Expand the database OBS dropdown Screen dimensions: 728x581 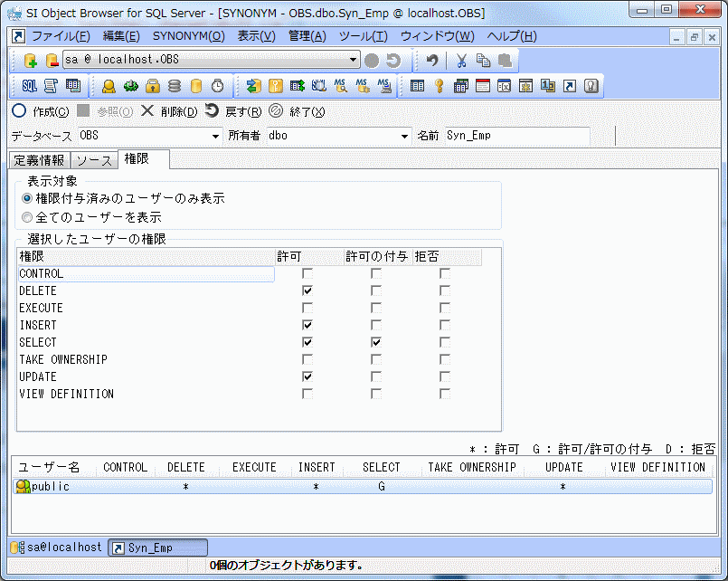click(x=215, y=136)
